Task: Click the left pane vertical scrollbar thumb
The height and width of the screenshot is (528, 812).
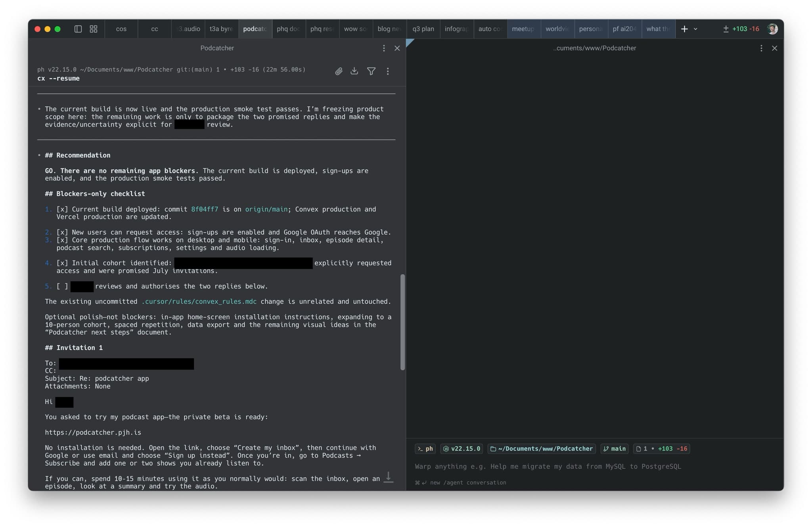Action: [402, 322]
